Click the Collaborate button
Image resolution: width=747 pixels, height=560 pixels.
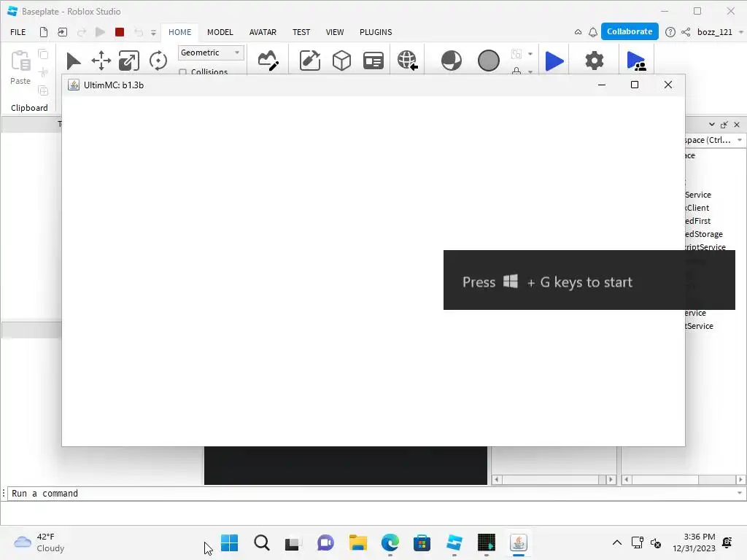coord(630,31)
